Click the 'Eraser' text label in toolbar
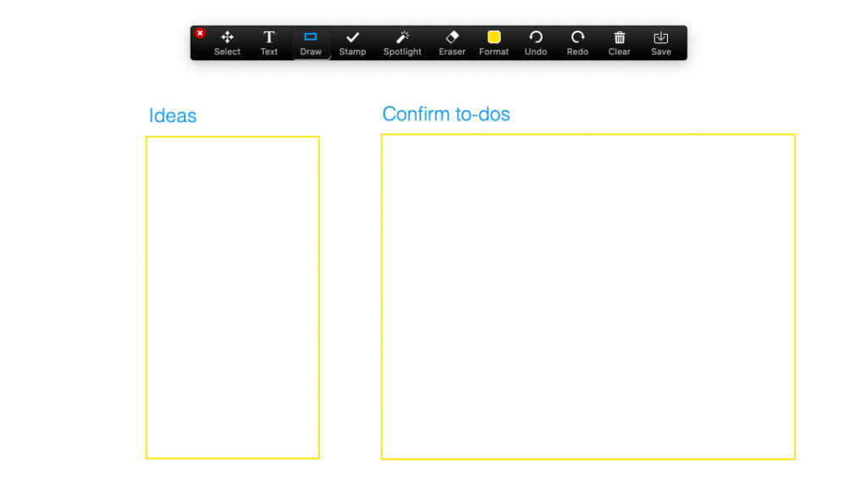This screenshot has height=485, width=868. 452,52
